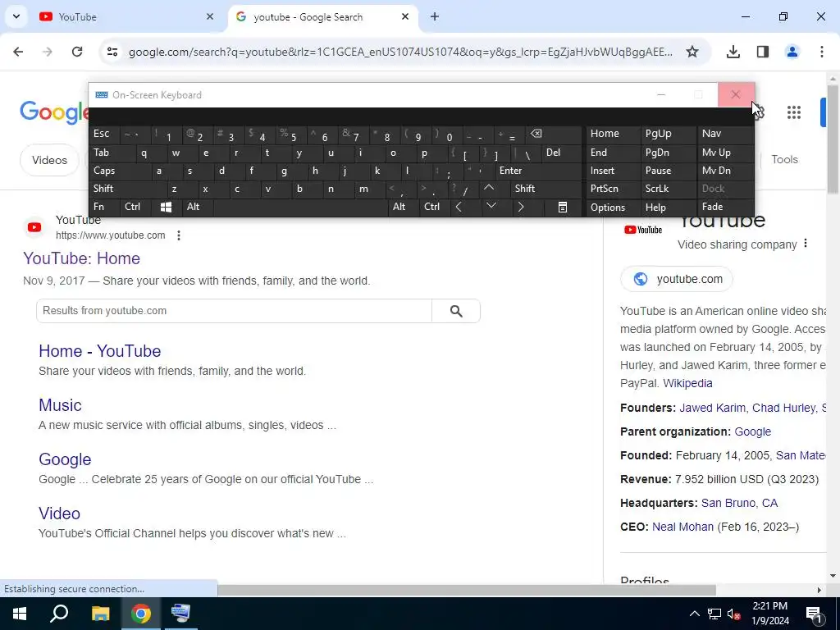Click the PrtScn key
This screenshot has width=840, height=630.
(614, 189)
